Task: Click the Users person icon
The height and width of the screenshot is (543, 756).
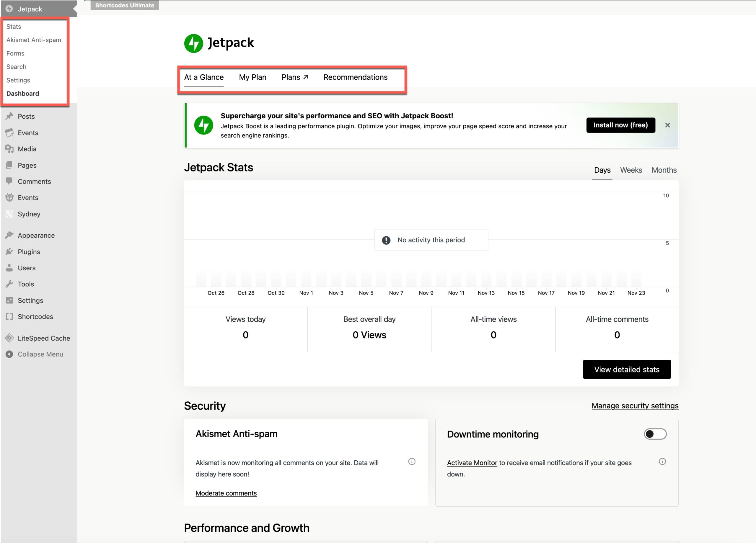Action: pos(9,267)
